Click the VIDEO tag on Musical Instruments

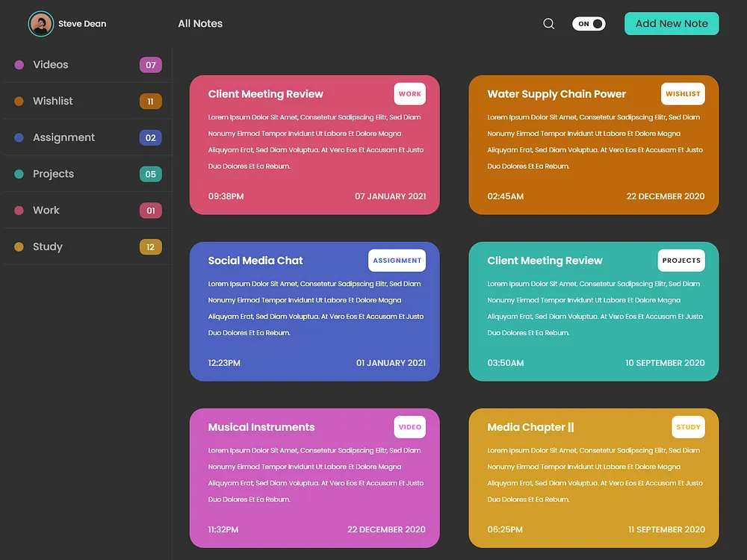coord(409,427)
